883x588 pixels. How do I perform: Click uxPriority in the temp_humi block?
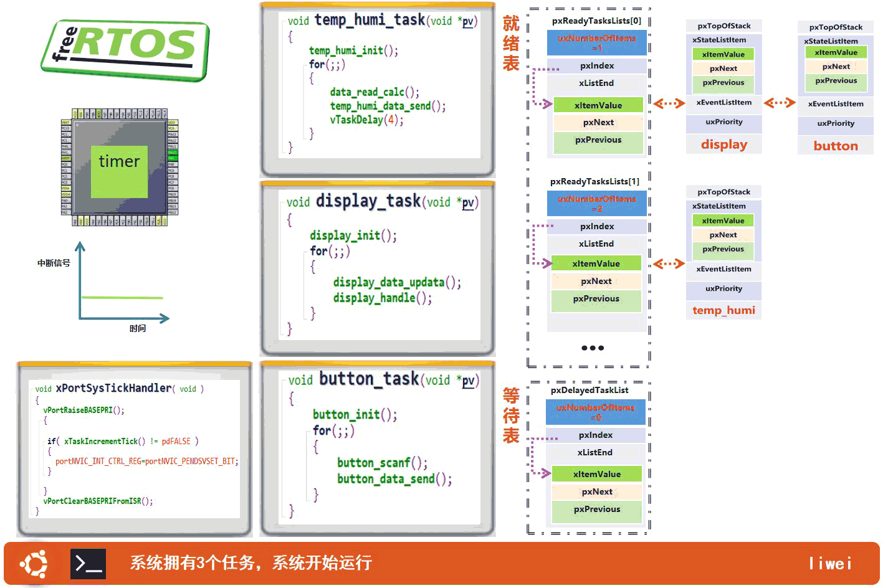(724, 289)
